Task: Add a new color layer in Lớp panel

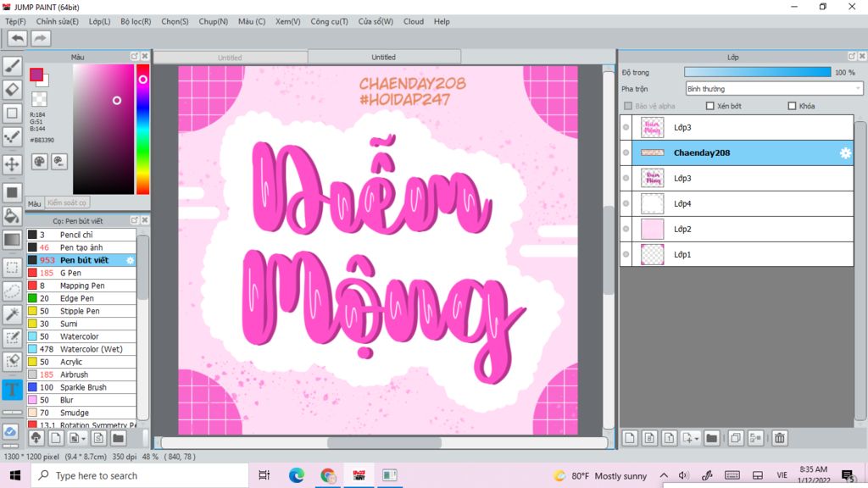Action: coord(630,438)
